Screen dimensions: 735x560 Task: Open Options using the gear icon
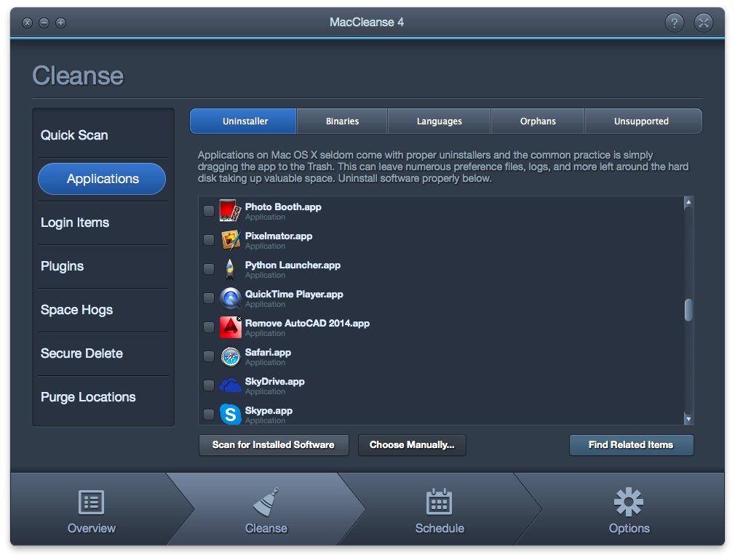[x=629, y=502]
